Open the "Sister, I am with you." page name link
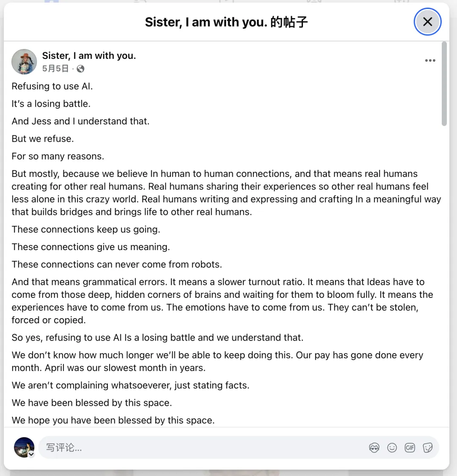 point(89,56)
